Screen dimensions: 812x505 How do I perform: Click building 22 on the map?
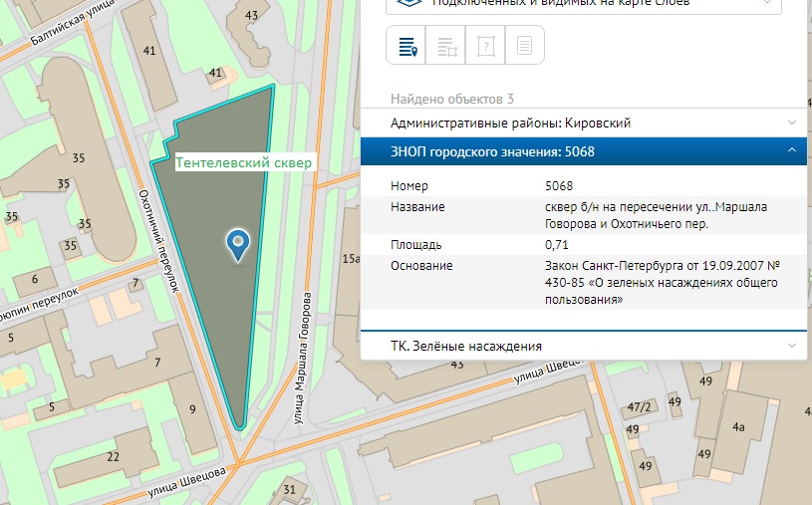pos(114,456)
